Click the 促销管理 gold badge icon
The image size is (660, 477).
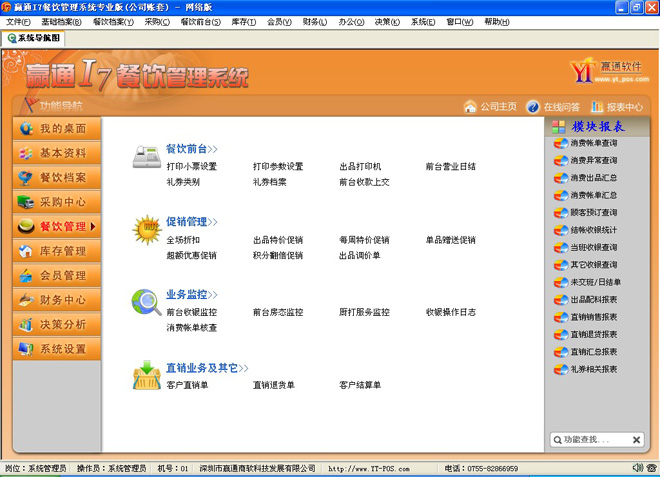146,230
